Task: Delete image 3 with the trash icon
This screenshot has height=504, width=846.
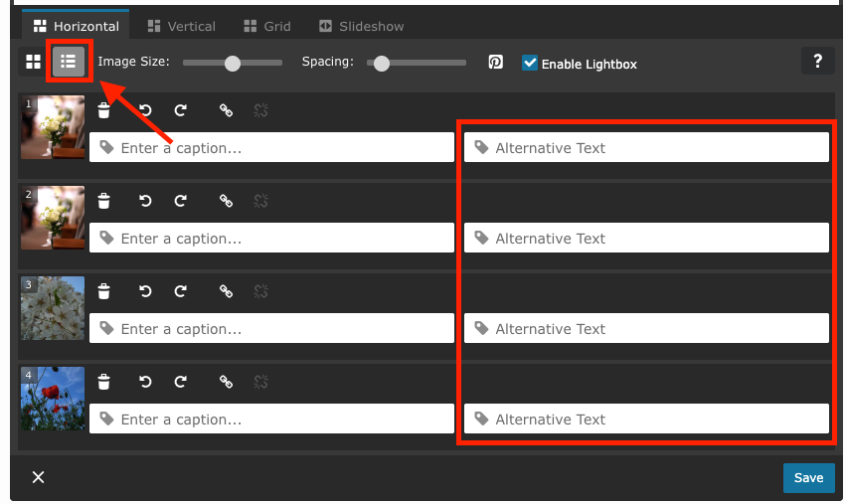Action: pyautogui.click(x=103, y=291)
